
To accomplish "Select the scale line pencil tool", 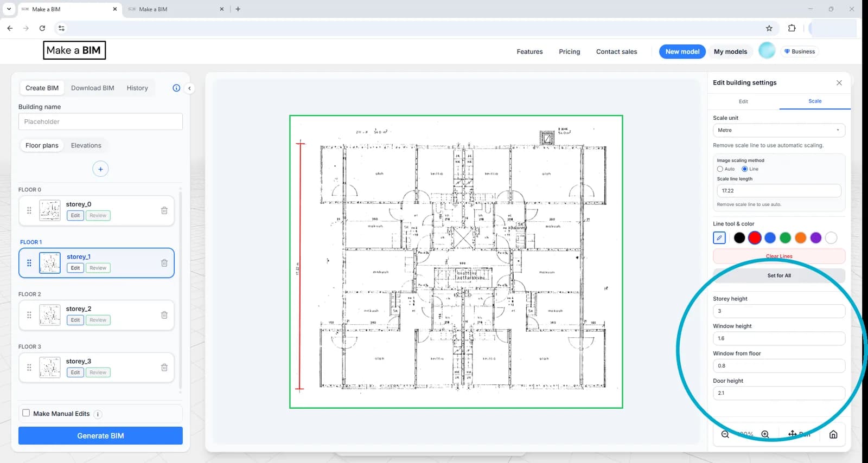I will point(719,237).
